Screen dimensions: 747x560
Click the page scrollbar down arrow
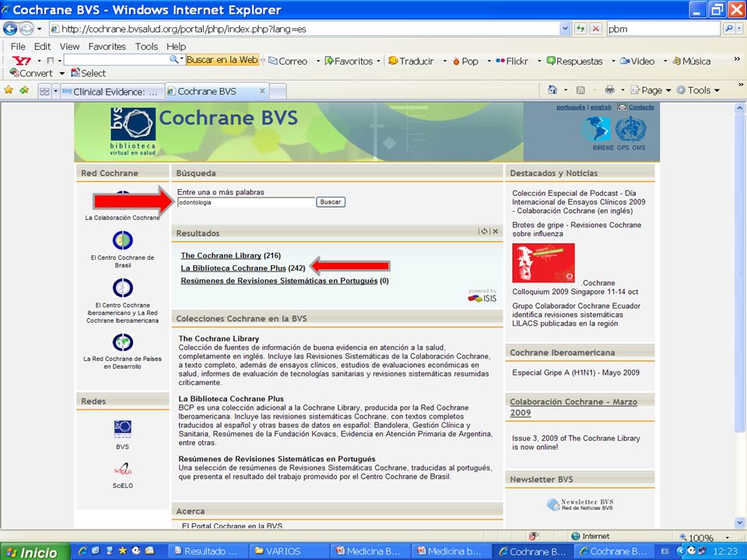tap(739, 522)
